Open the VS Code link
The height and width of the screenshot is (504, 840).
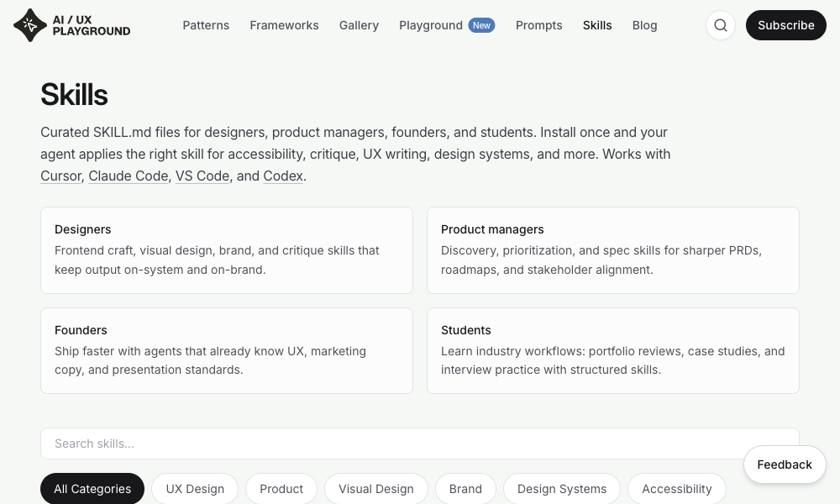pos(202,176)
